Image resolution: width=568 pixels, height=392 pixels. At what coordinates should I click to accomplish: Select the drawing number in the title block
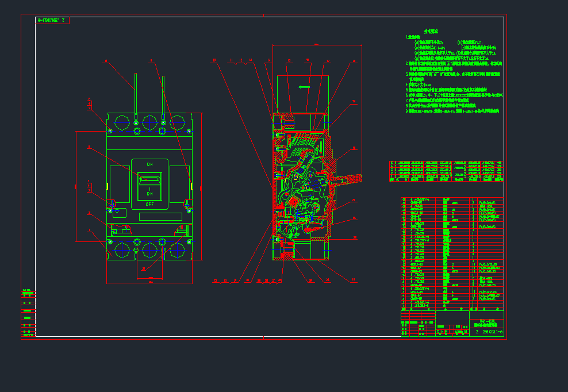pyautogui.click(x=489, y=332)
